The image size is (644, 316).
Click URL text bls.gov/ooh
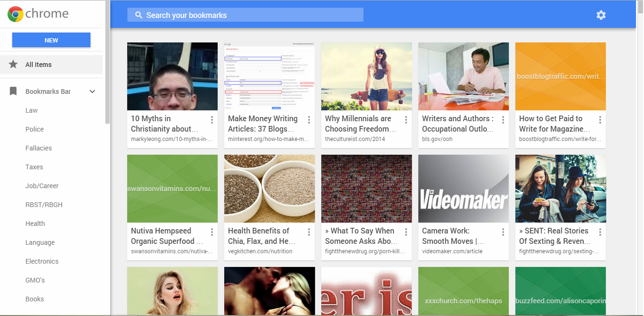tap(438, 139)
